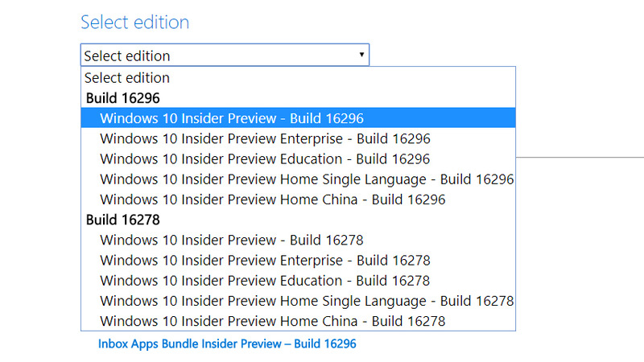This screenshot has height=362, width=644.
Task: Click empty space right of the heading
Action: (402, 22)
